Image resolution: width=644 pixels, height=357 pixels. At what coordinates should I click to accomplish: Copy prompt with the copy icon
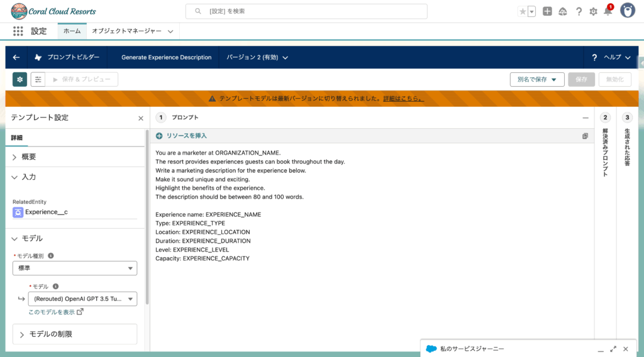(585, 136)
